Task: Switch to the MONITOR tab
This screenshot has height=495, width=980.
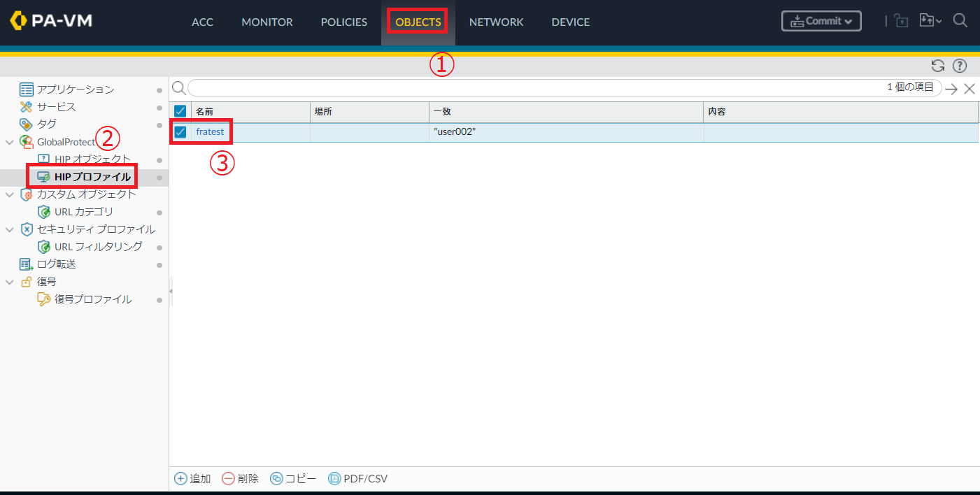Action: click(x=267, y=22)
